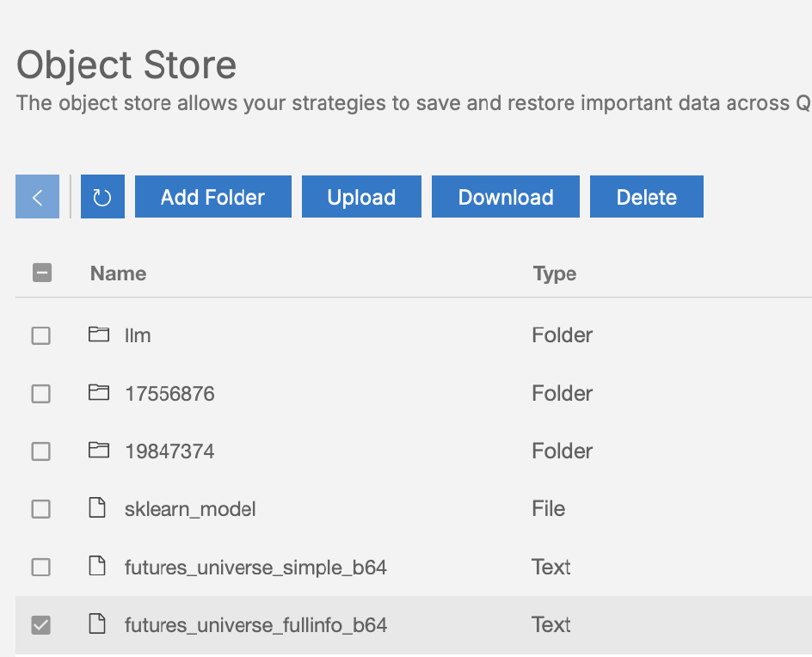Click the back arrow navigation button
This screenshot has width=812, height=657.
pyautogui.click(x=37, y=197)
